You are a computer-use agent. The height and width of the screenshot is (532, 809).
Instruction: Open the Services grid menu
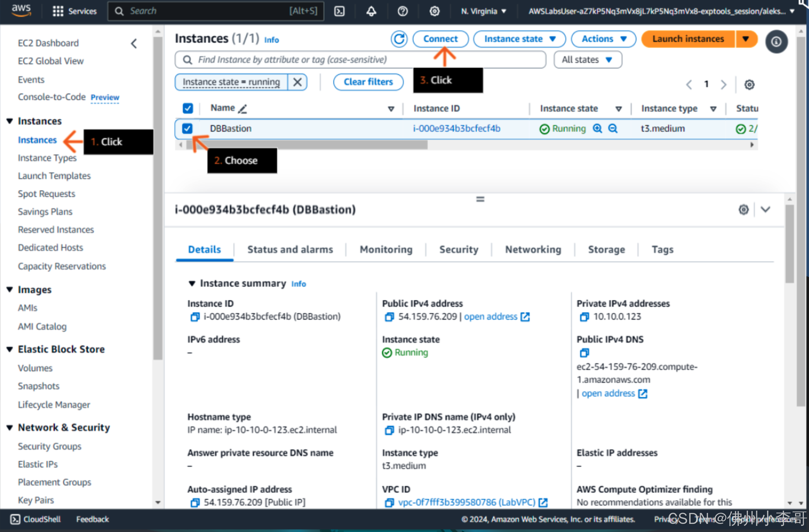pyautogui.click(x=74, y=11)
